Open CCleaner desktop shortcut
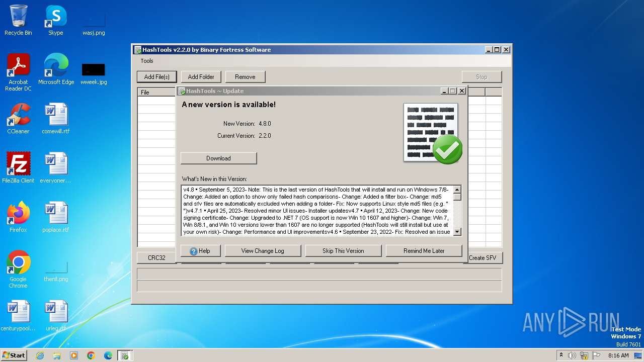Viewport: 644px width, 362px height. coord(18,119)
